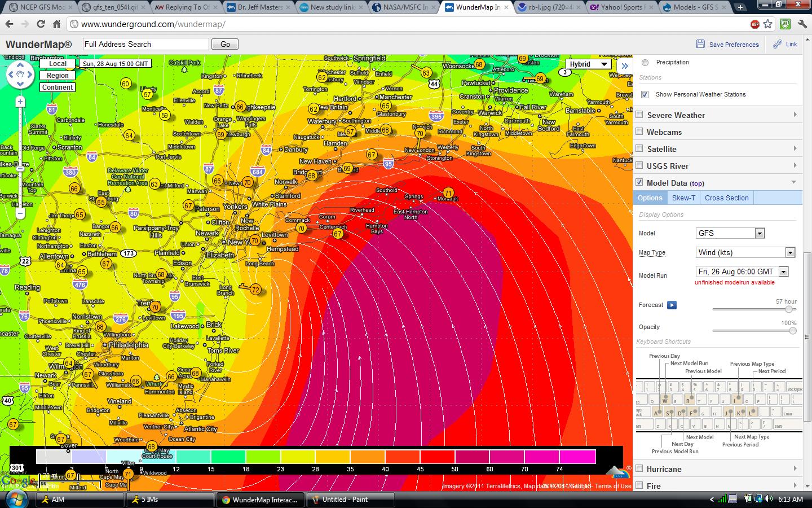Click the Local zoom button
This screenshot has height=508, width=812.
point(58,64)
